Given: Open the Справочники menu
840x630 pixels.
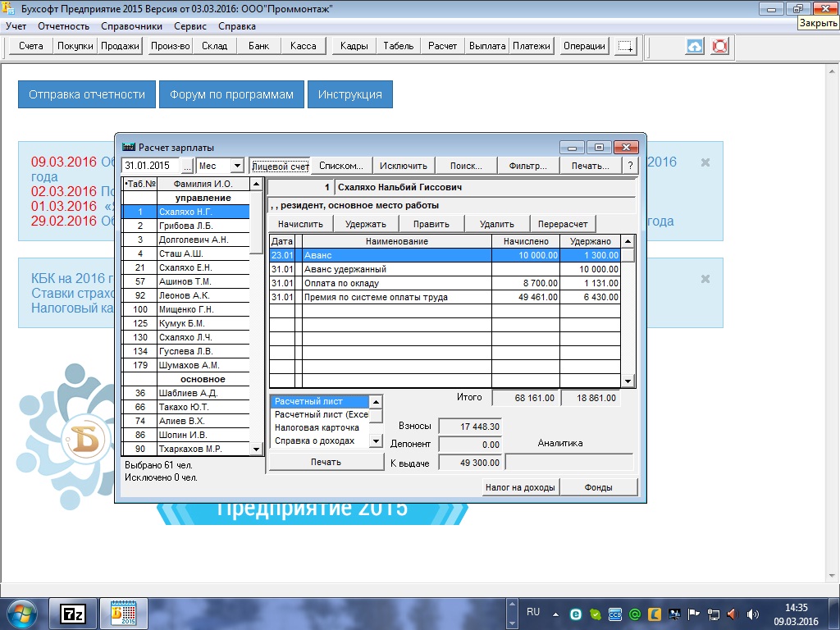Looking at the screenshot, I should point(131,26).
